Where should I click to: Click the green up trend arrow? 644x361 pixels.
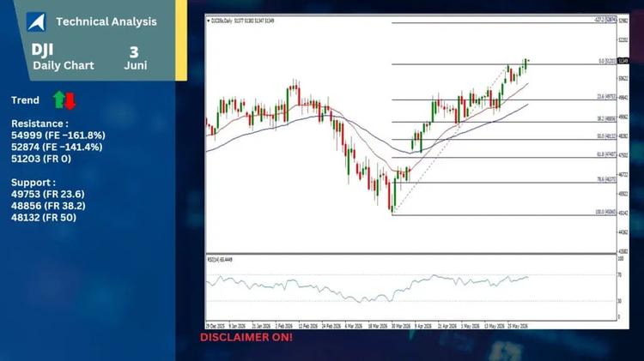coord(59,99)
